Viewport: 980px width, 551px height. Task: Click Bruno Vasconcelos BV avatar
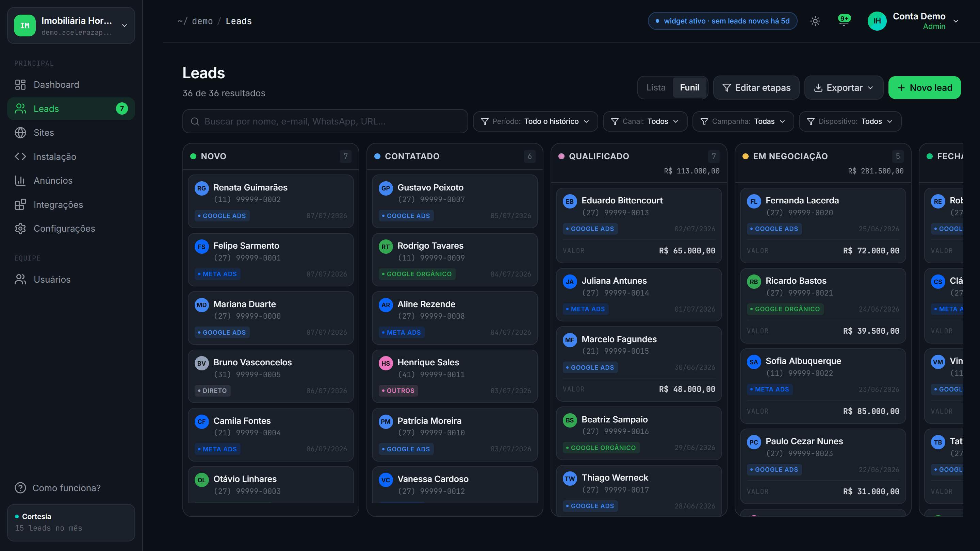[202, 363]
